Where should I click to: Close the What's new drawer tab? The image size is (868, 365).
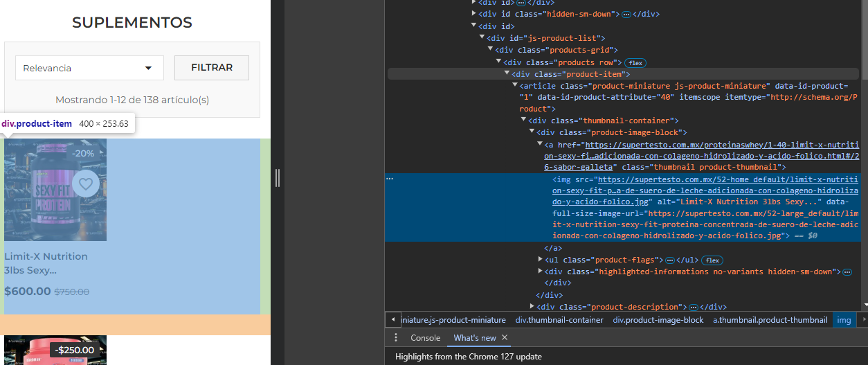pyautogui.click(x=505, y=338)
